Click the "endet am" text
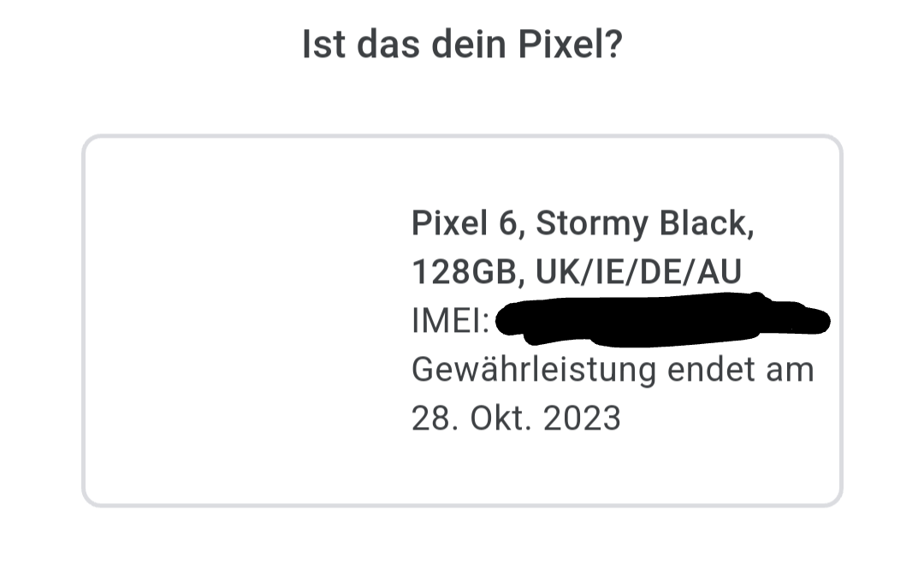The image size is (924, 570). 741,371
